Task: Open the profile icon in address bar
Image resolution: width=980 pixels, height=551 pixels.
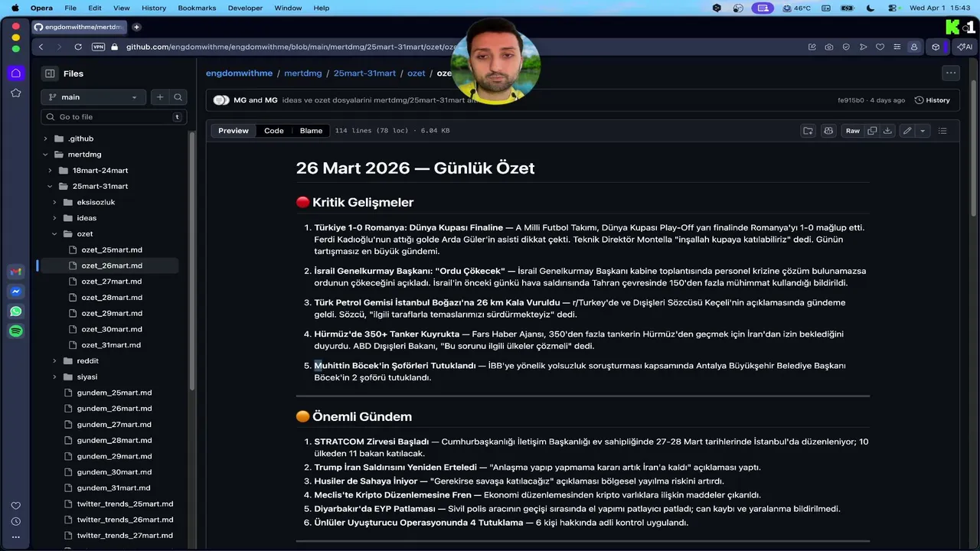Action: pyautogui.click(x=913, y=47)
